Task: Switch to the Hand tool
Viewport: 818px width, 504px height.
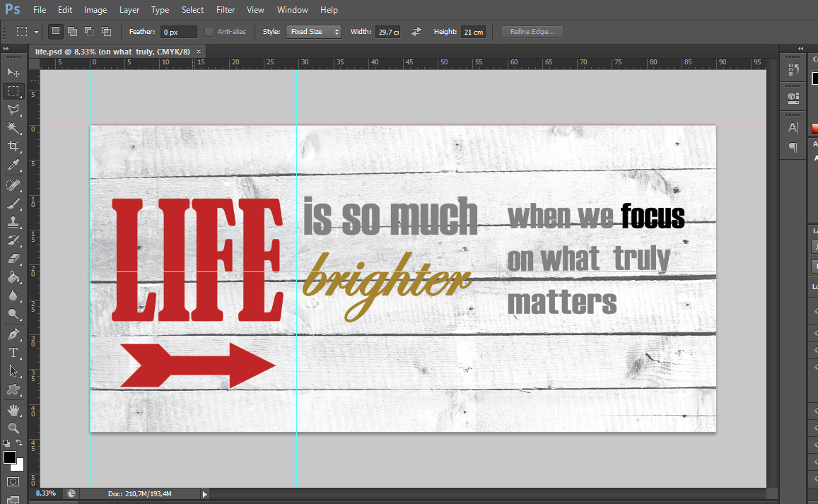Action: [13, 410]
